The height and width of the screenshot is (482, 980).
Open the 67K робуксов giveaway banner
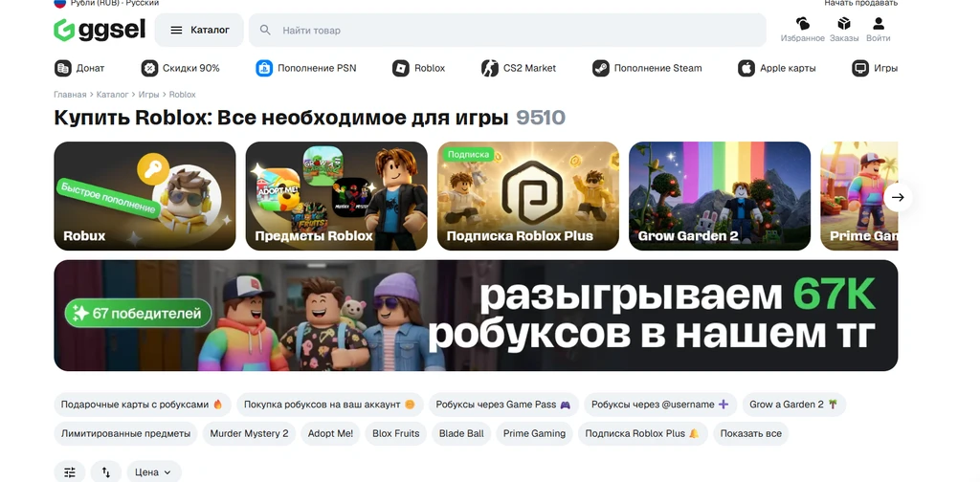click(x=476, y=316)
